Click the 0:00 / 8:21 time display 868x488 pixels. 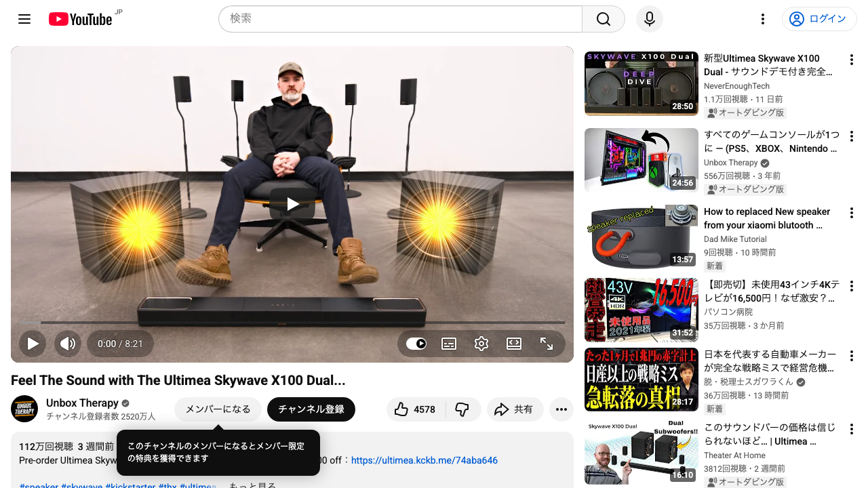pos(120,344)
